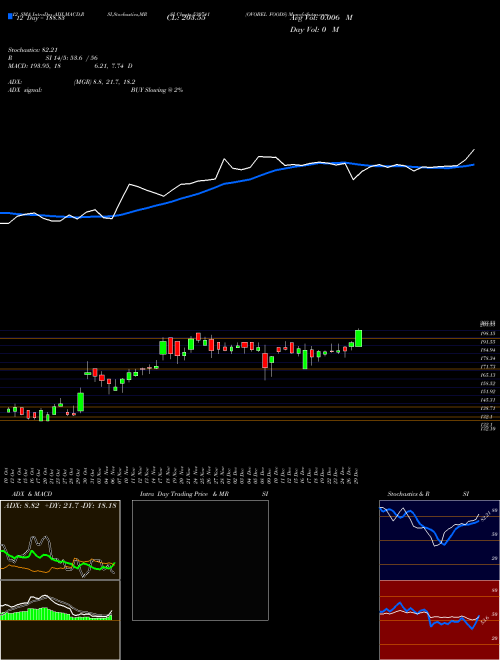
Task: Click the 'SI 14/3: 53.6 / 56' reading
Action: 72,58
